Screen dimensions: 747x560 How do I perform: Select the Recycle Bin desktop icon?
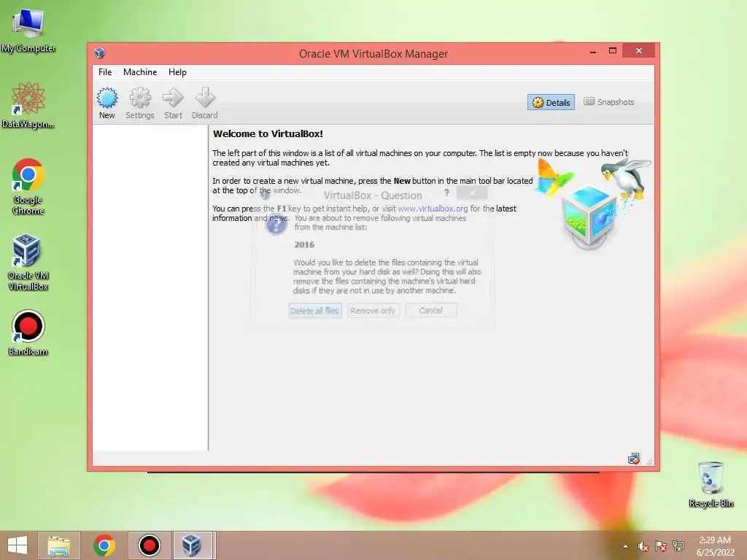click(x=711, y=484)
